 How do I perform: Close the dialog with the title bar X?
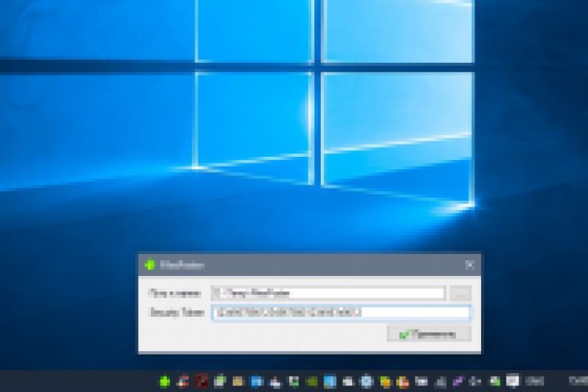coord(470,265)
